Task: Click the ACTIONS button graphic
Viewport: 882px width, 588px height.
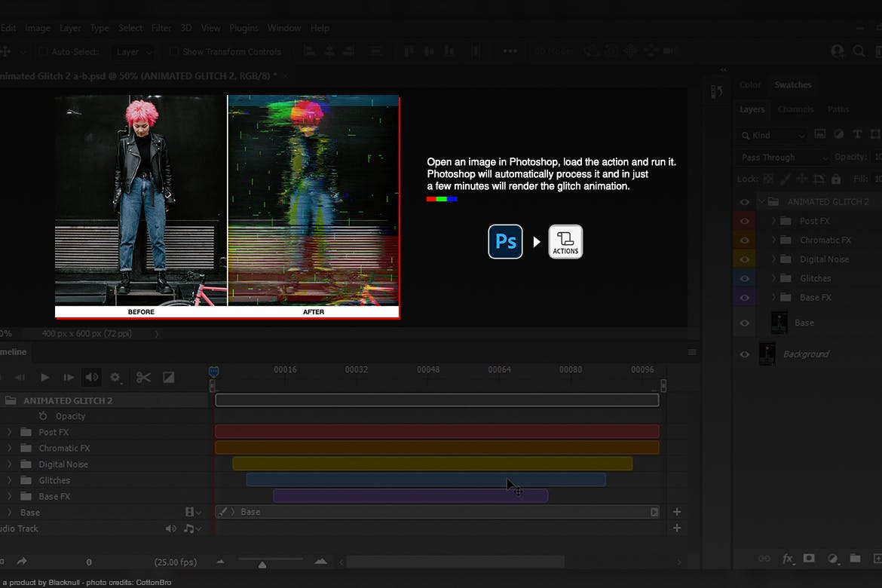Action: tap(565, 242)
